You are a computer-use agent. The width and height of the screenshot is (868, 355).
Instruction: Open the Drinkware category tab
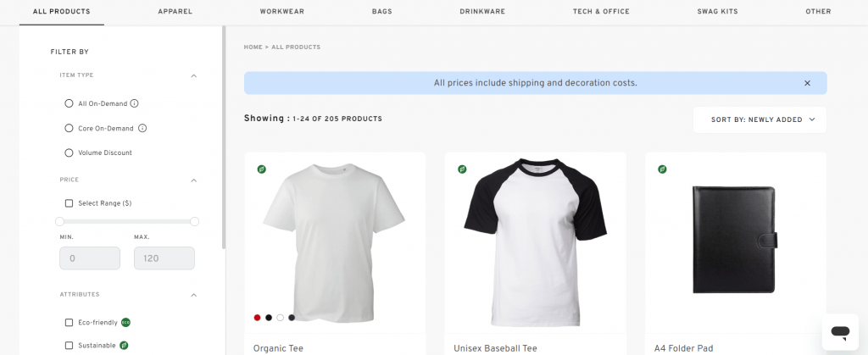tap(481, 12)
